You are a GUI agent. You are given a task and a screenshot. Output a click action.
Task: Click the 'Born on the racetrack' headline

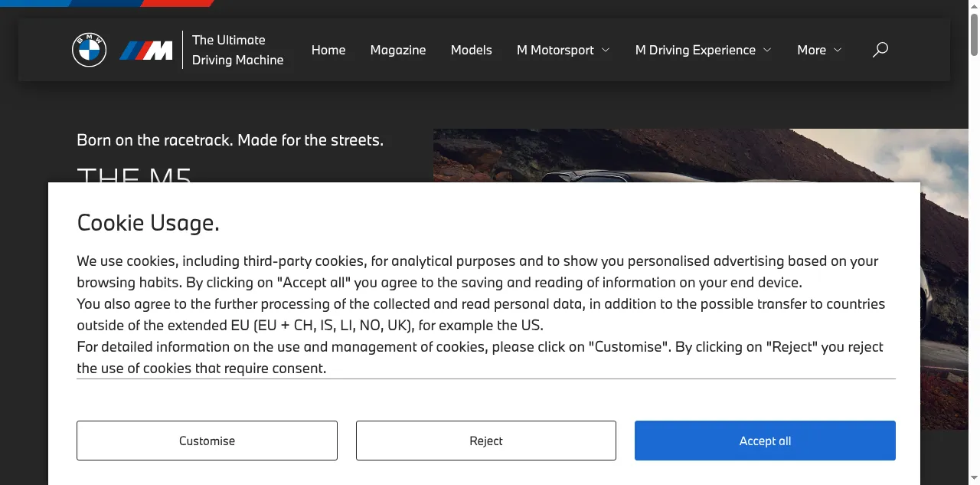tap(230, 140)
